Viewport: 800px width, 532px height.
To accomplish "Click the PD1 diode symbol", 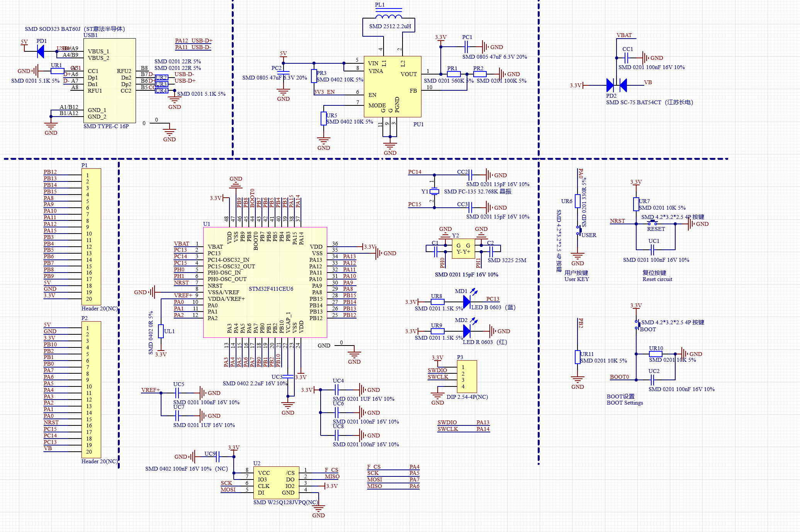I will pyautogui.click(x=40, y=51).
